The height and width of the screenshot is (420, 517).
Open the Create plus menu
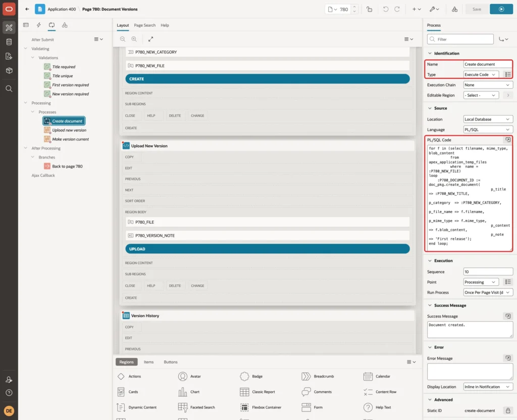417,9
